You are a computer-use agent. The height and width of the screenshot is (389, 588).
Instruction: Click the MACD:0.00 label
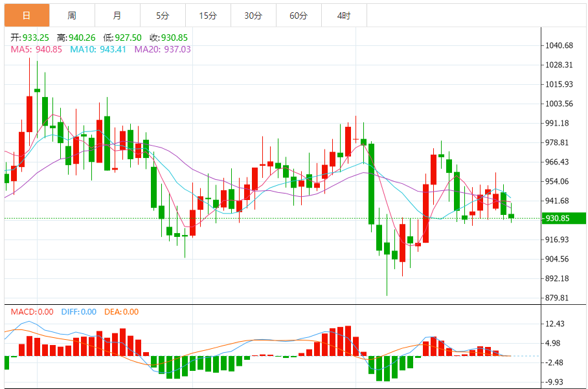point(32,312)
